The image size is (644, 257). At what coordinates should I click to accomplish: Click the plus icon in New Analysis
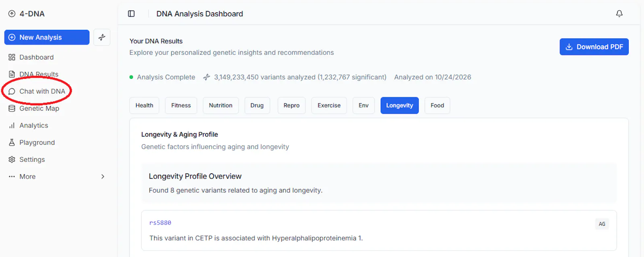coord(12,37)
